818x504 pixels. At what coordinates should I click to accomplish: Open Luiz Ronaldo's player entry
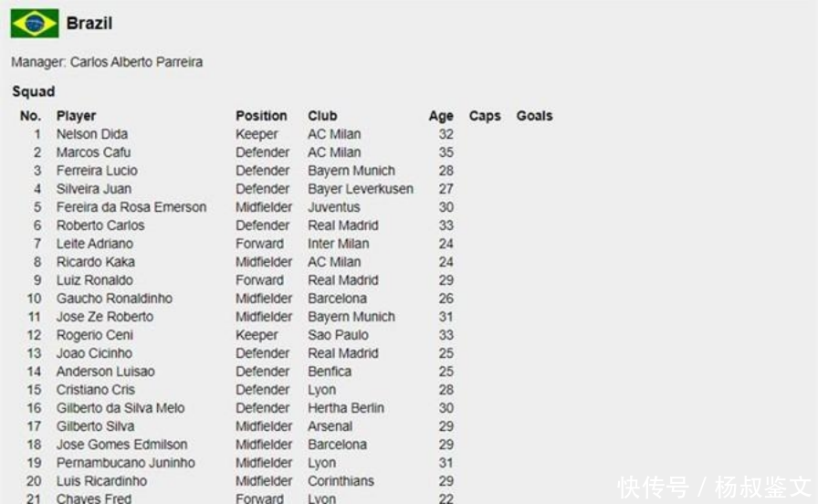[94, 280]
